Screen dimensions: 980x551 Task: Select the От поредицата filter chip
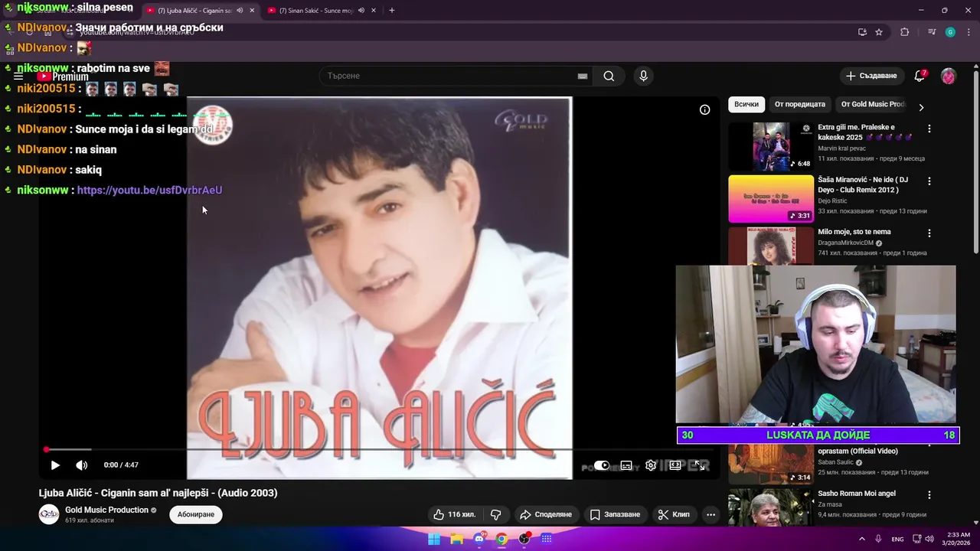click(800, 104)
